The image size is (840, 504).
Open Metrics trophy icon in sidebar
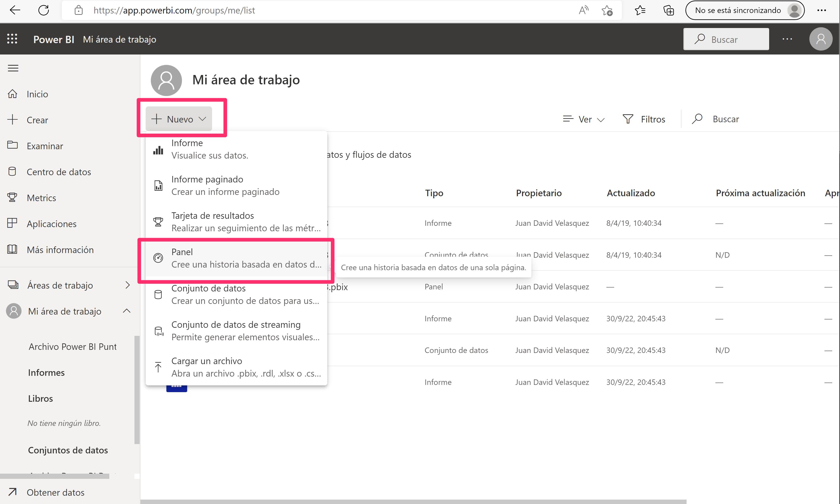point(12,197)
